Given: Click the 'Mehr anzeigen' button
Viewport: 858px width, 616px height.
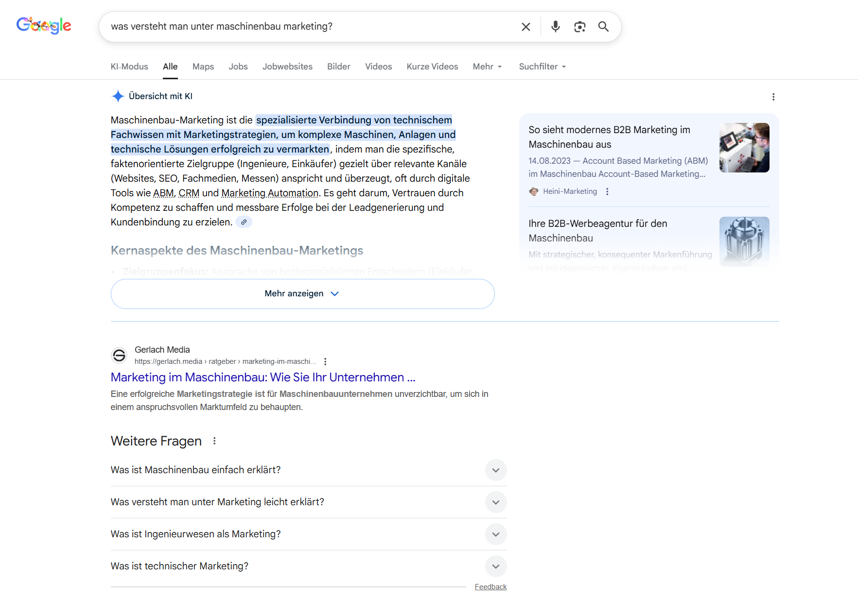Looking at the screenshot, I should point(302,294).
